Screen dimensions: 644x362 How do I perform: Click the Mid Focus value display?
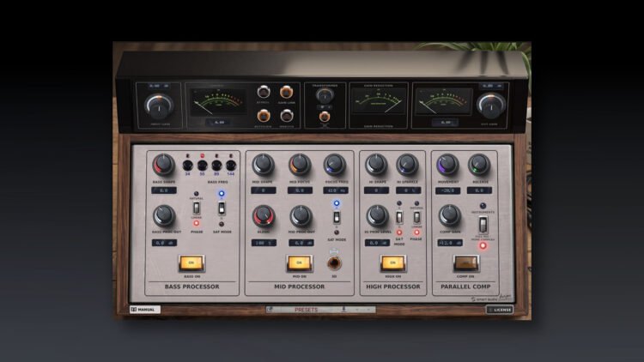(300, 190)
